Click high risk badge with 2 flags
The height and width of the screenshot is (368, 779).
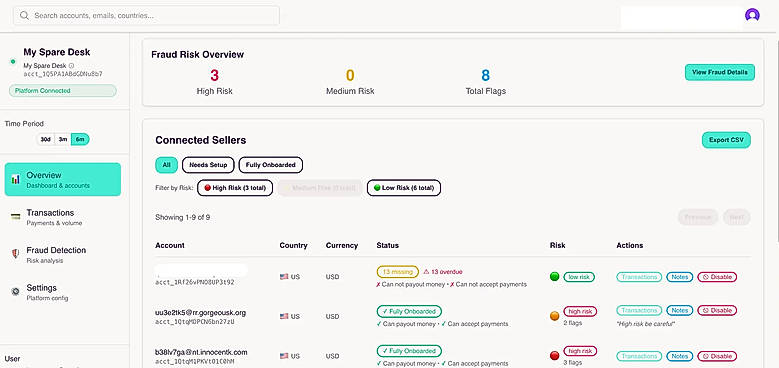point(580,311)
